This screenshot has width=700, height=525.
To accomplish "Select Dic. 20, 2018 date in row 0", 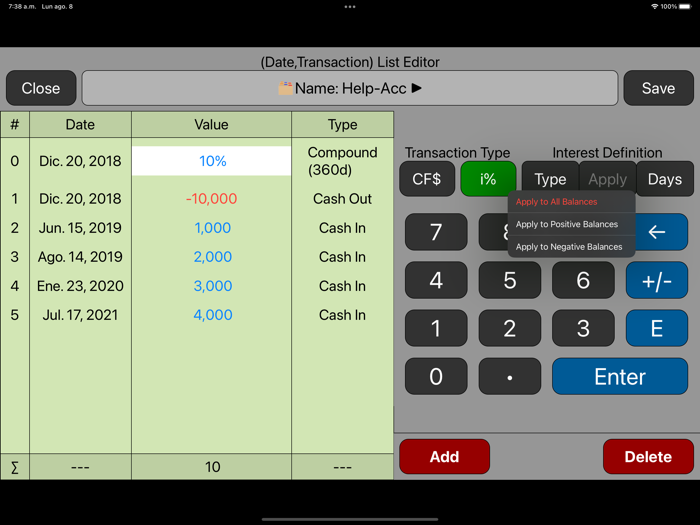I will [80, 161].
